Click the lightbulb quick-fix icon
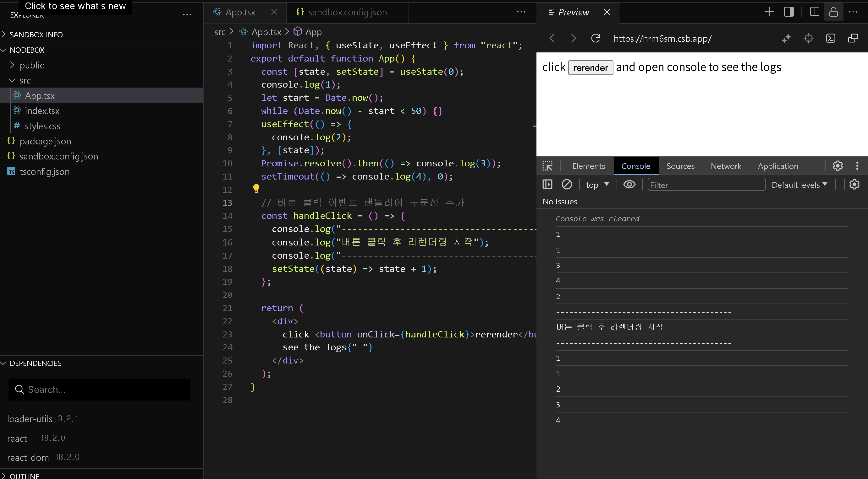The image size is (868, 479). (256, 188)
